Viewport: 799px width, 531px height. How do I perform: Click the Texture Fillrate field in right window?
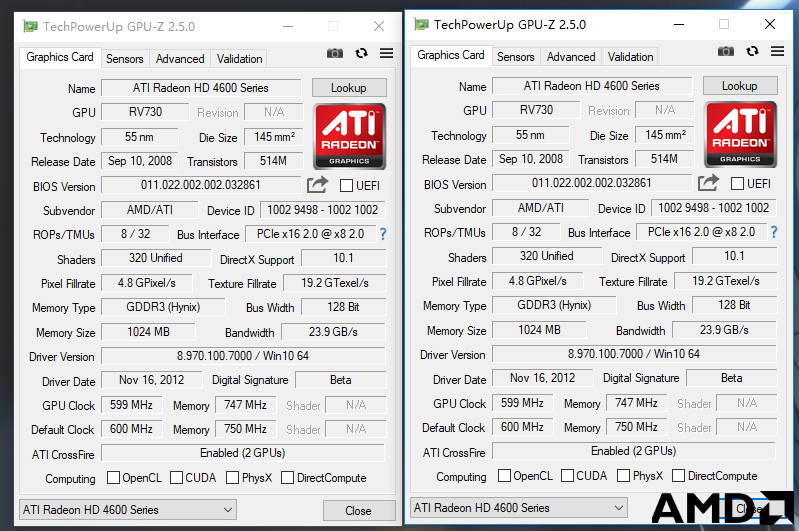click(x=726, y=281)
